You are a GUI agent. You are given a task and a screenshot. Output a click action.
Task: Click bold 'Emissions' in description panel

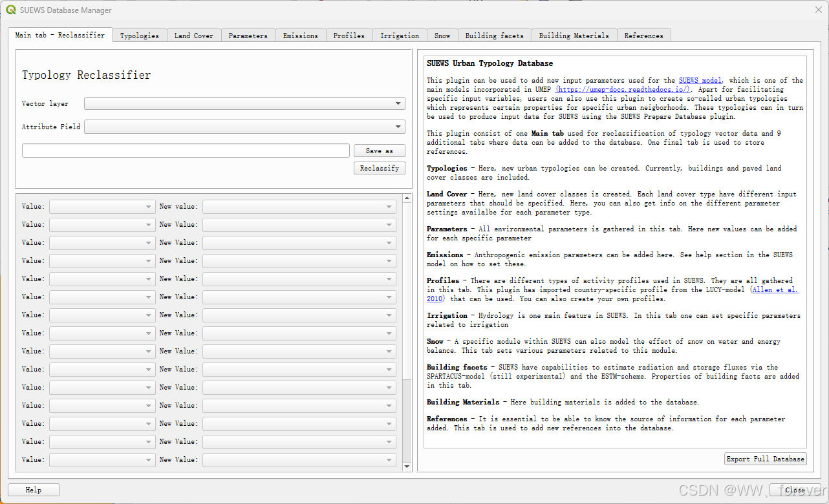pos(445,255)
